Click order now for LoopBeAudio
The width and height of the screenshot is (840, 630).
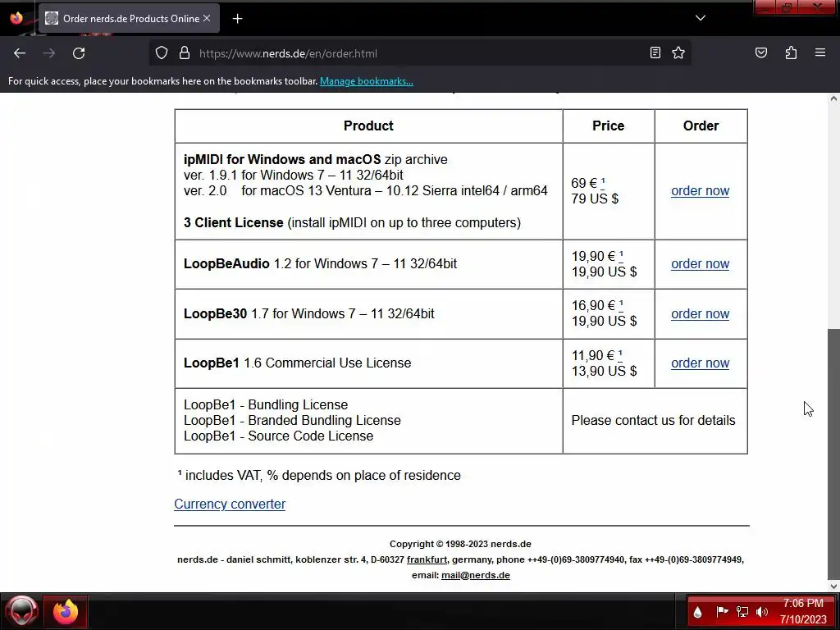701,263
